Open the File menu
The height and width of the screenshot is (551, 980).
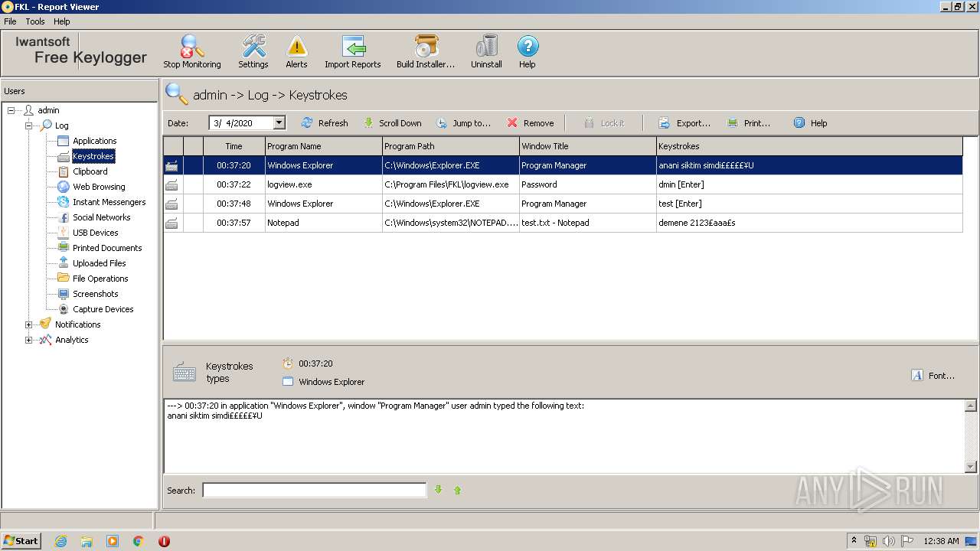click(10, 21)
